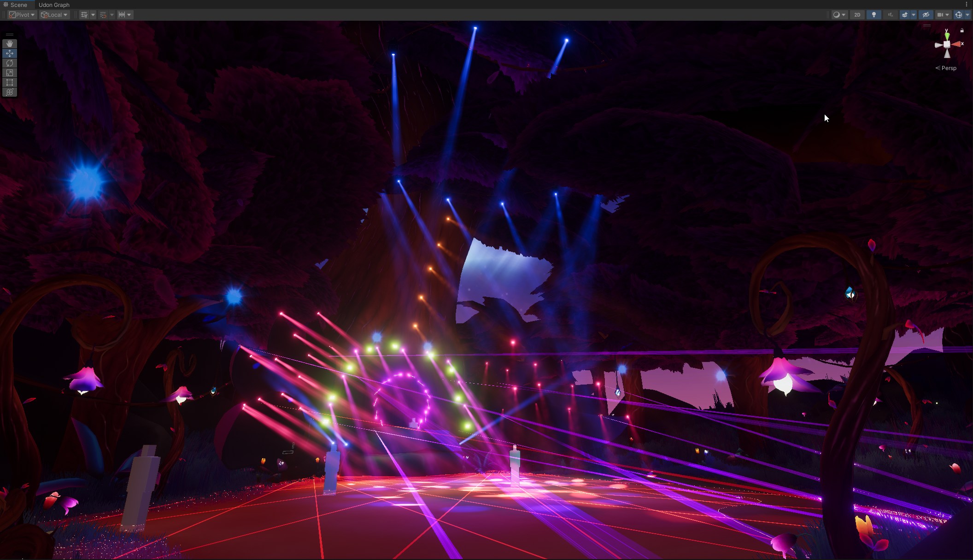The width and height of the screenshot is (973, 560).
Task: Select the Hand view tool
Action: coord(10,44)
